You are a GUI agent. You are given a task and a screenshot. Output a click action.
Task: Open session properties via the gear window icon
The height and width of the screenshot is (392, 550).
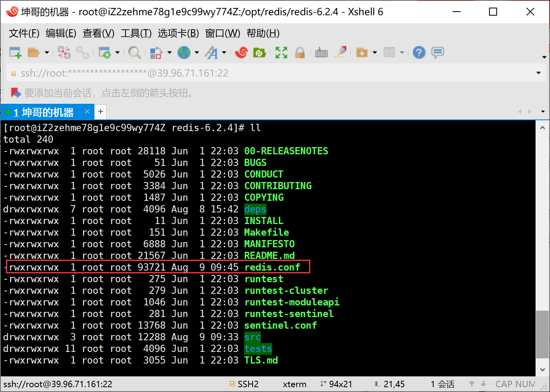click(104, 53)
